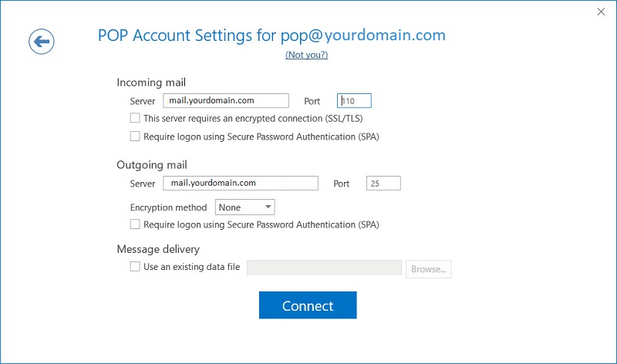Click the Not you? link
The width and height of the screenshot is (617, 364).
tap(306, 55)
